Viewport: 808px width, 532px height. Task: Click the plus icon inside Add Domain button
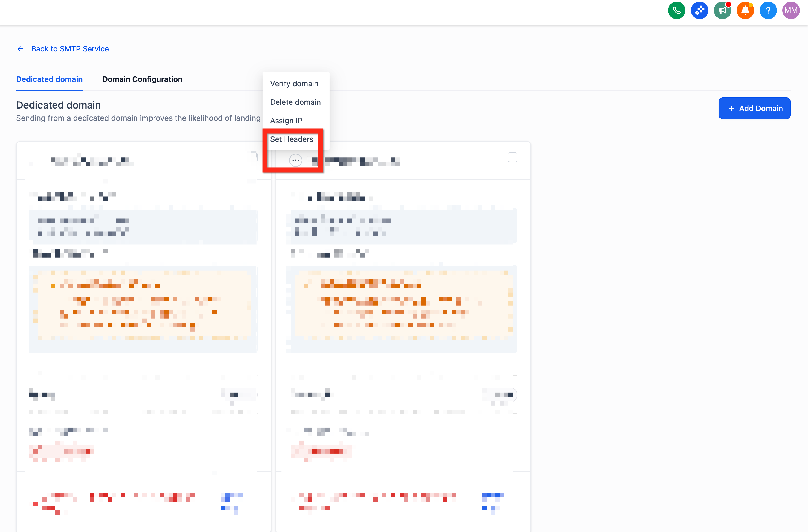point(732,108)
